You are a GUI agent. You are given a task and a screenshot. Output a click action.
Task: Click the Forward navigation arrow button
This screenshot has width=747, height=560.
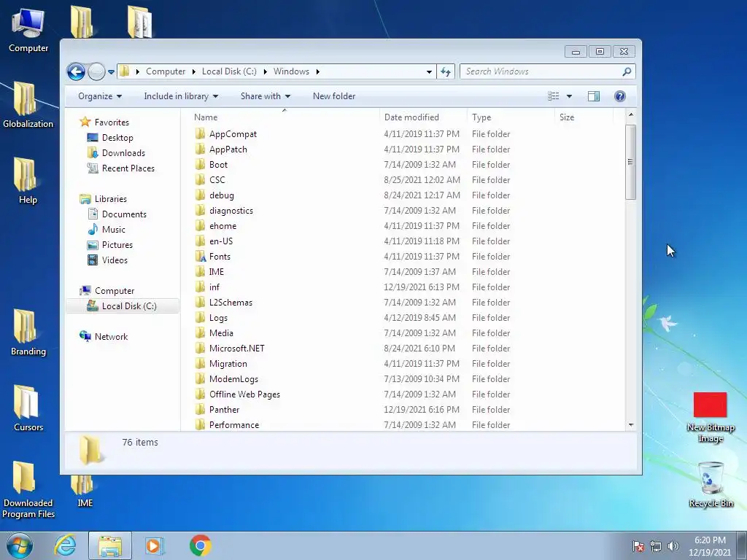point(97,72)
